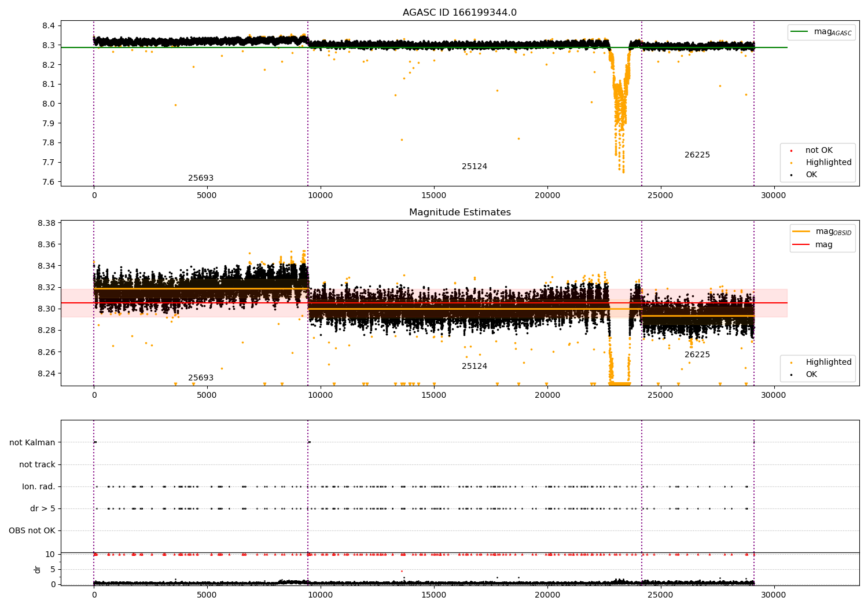Click the 8.28 y-axis tick label
Image resolution: width=868 pixels, height=608 pixels.
pyautogui.click(x=46, y=330)
